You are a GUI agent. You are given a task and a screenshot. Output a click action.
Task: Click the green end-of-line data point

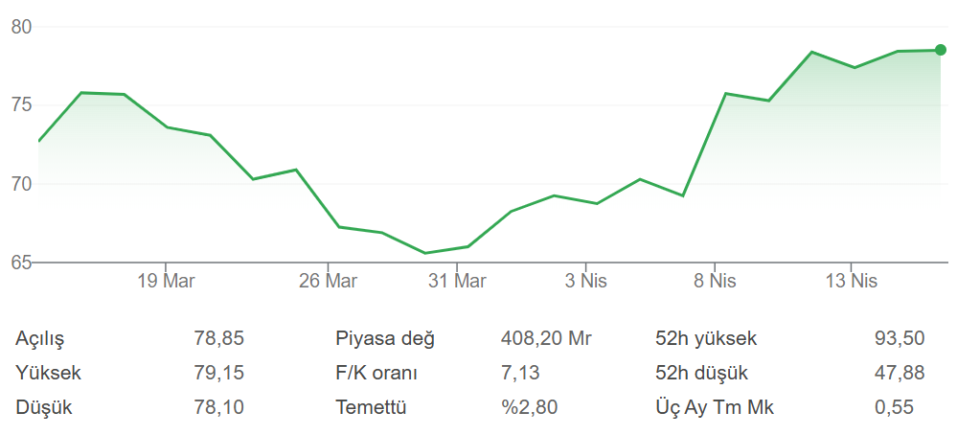pos(941,50)
